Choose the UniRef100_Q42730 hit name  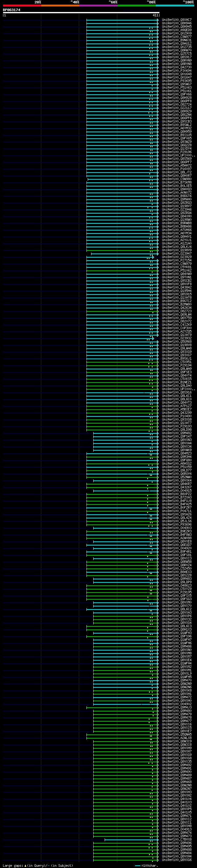pyautogui.click(x=177, y=67)
